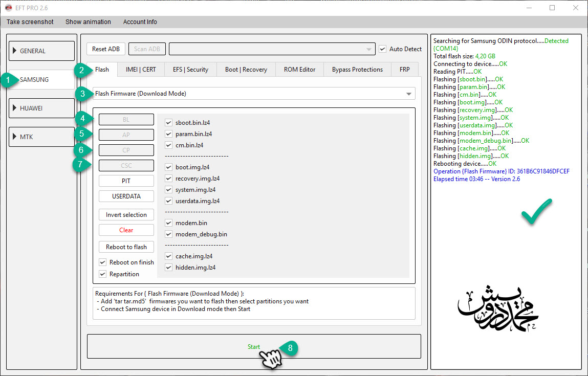Switch to the Flash tab

click(x=102, y=70)
